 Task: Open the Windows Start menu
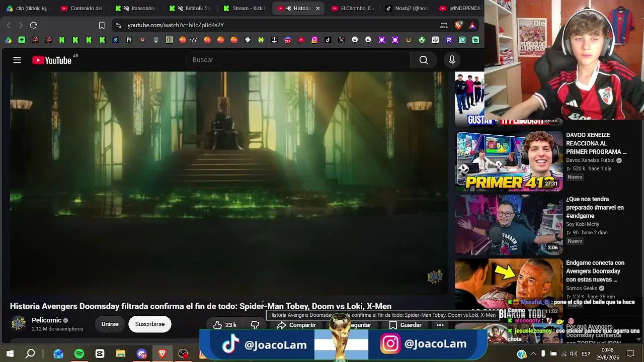[x=10, y=354]
